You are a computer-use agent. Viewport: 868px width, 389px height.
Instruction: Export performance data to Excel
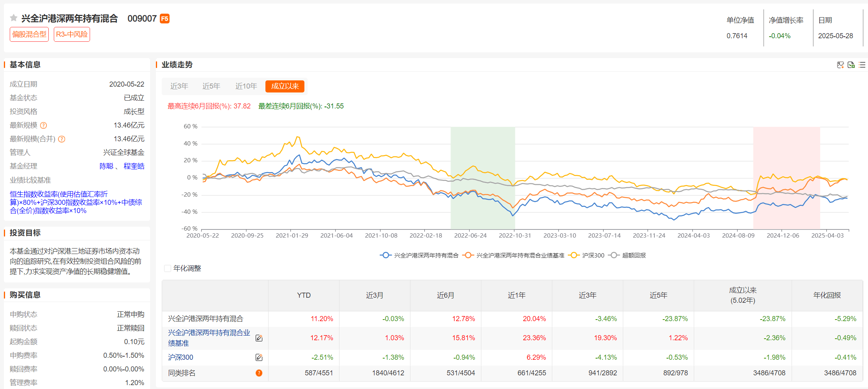pos(851,65)
